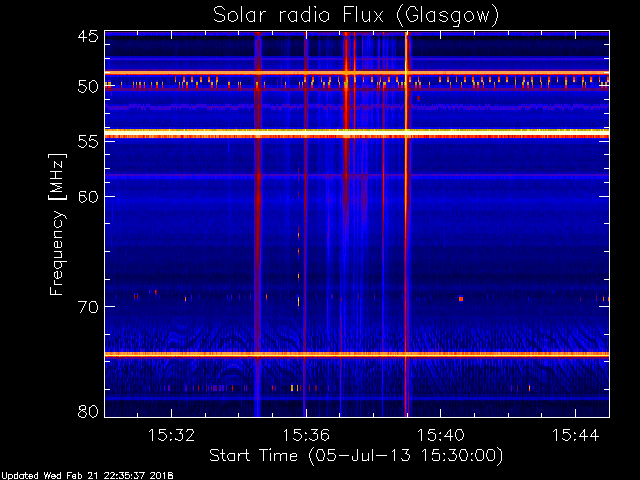Click the 'Updated Wed Feb 21 22:35:37 2018' text
The image size is (640, 480).
[87, 476]
